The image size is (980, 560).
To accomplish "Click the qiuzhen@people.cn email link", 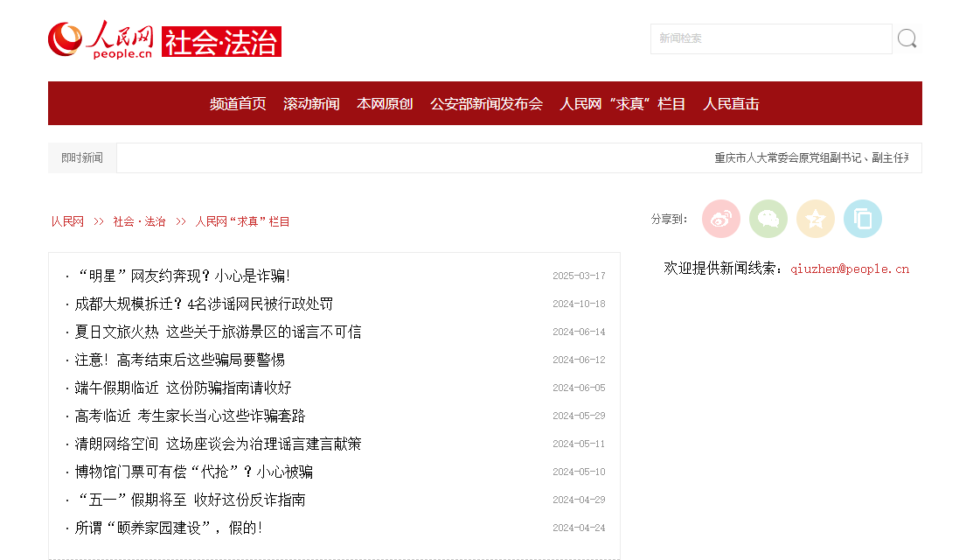I will [849, 269].
